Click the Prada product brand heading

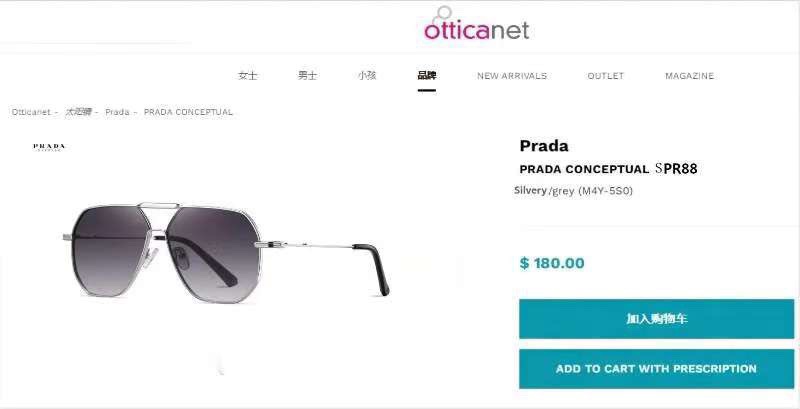click(544, 146)
